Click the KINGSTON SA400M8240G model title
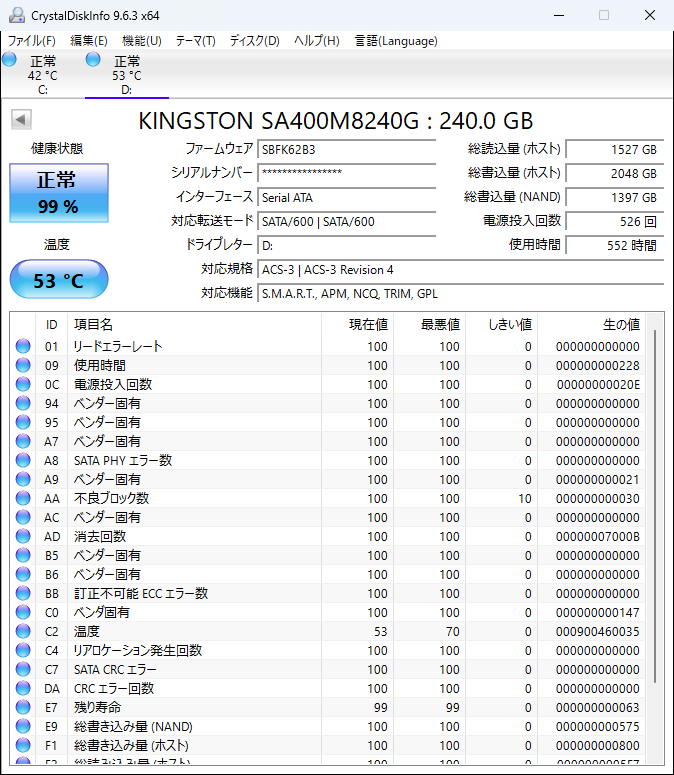 coord(336,121)
